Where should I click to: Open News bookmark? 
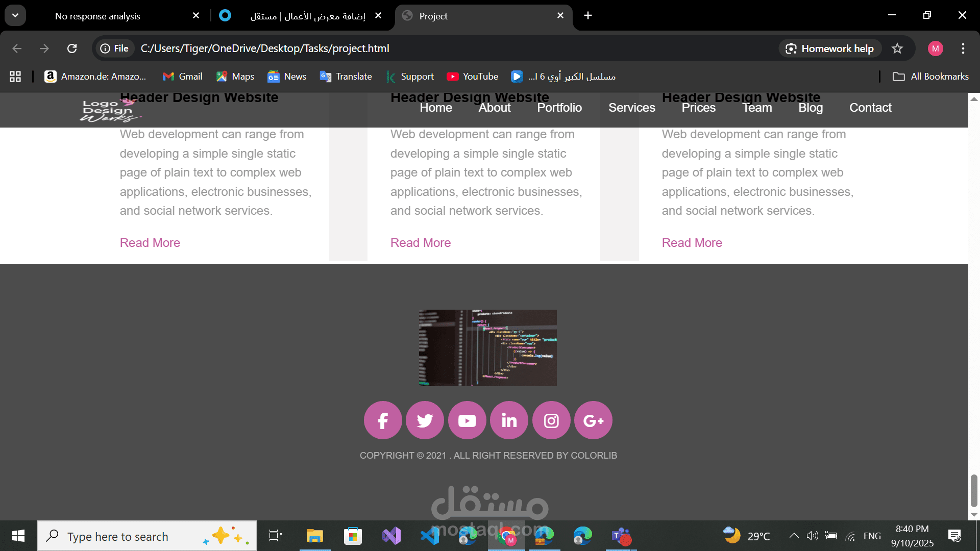[287, 77]
